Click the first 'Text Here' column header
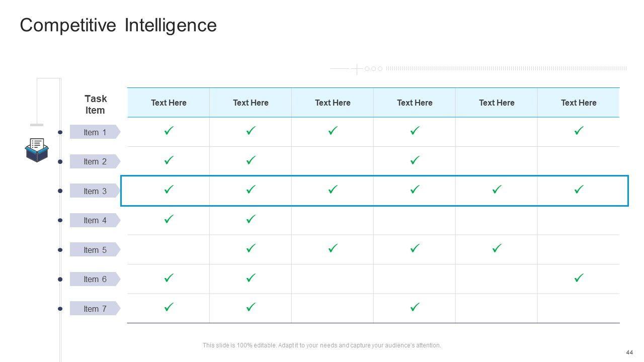 click(x=169, y=103)
